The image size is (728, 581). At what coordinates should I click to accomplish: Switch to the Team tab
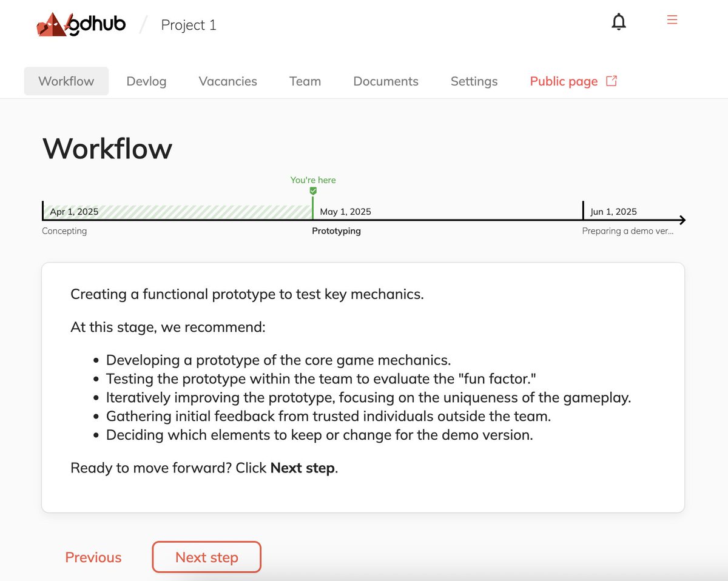[305, 81]
